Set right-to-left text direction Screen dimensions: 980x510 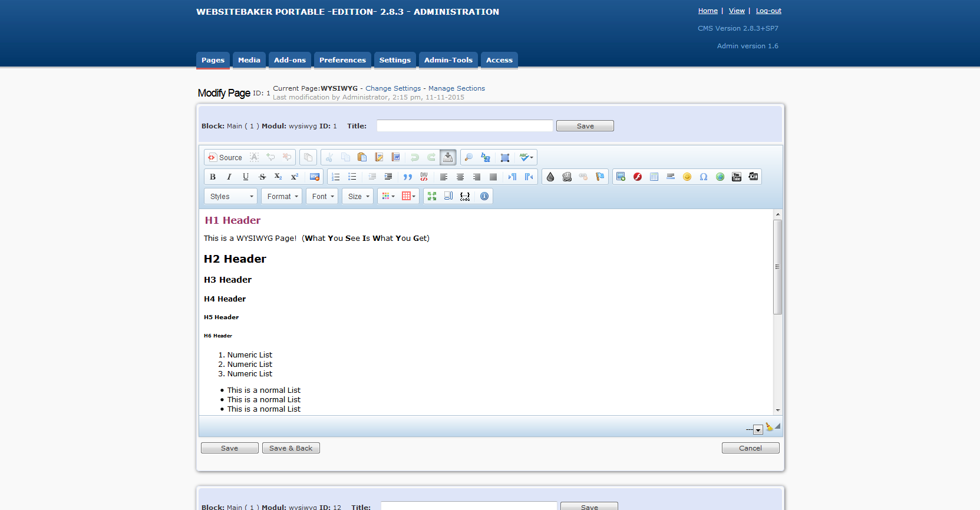pyautogui.click(x=529, y=177)
